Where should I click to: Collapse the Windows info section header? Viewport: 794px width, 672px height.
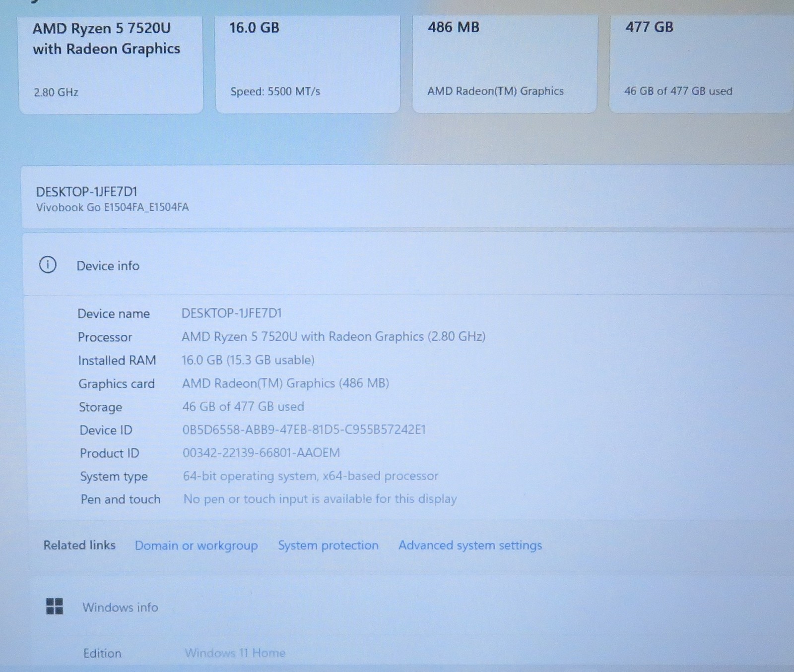(x=411, y=607)
